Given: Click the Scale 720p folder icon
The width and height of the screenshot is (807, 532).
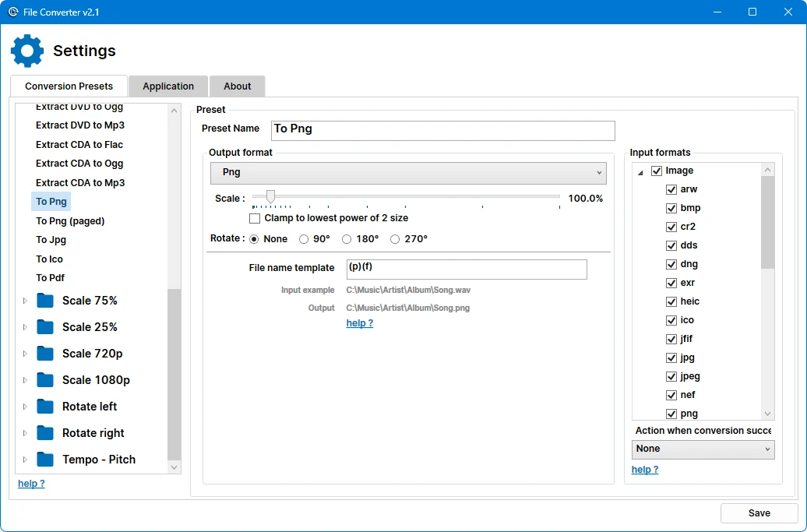Looking at the screenshot, I should click(x=45, y=354).
